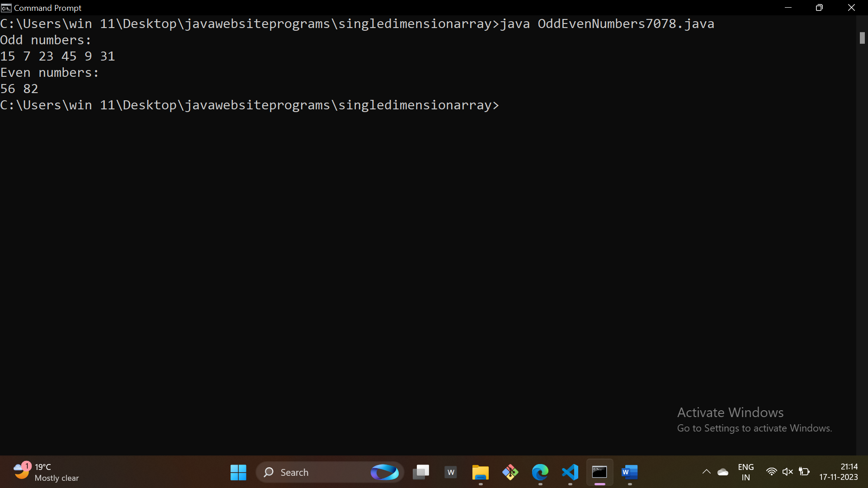This screenshot has width=868, height=488.
Task: Open clock and date calendar flyout
Action: [838, 472]
